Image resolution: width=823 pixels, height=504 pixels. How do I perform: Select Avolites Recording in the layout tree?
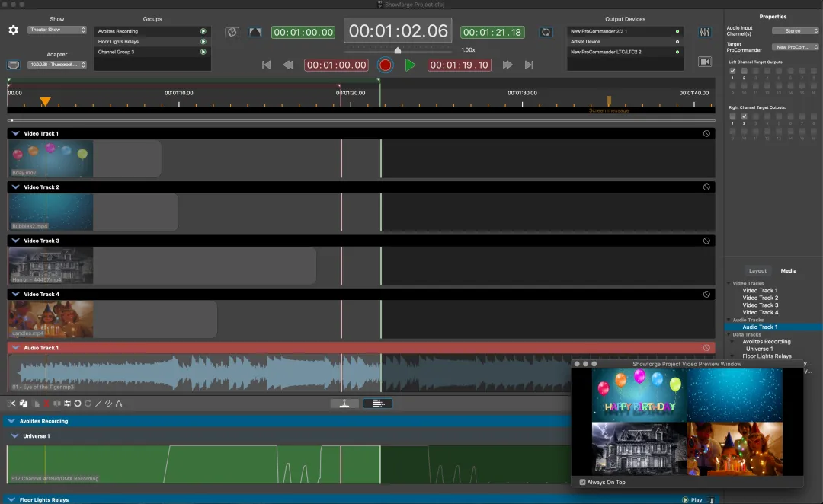click(767, 341)
